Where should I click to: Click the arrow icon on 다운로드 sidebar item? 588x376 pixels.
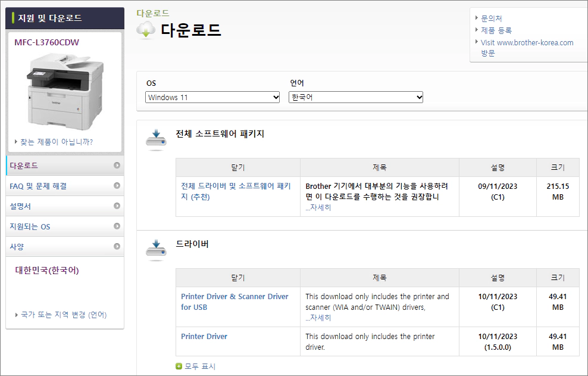click(x=117, y=165)
